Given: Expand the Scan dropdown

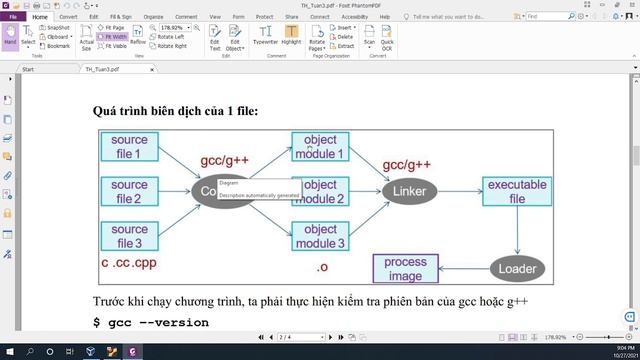Looking at the screenshot, I should (369, 48).
